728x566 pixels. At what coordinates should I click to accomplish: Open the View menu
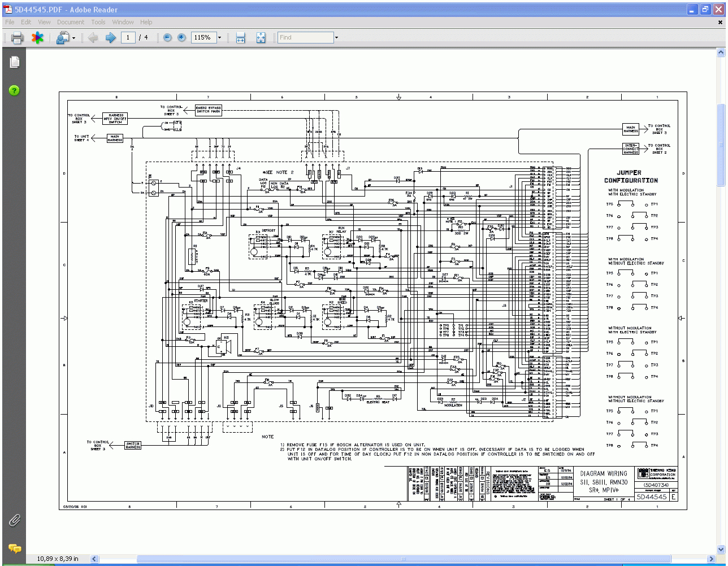click(44, 22)
